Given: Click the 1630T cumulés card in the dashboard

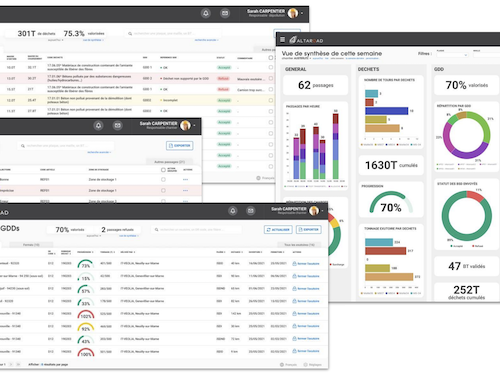Looking at the screenshot, I should point(391,165).
